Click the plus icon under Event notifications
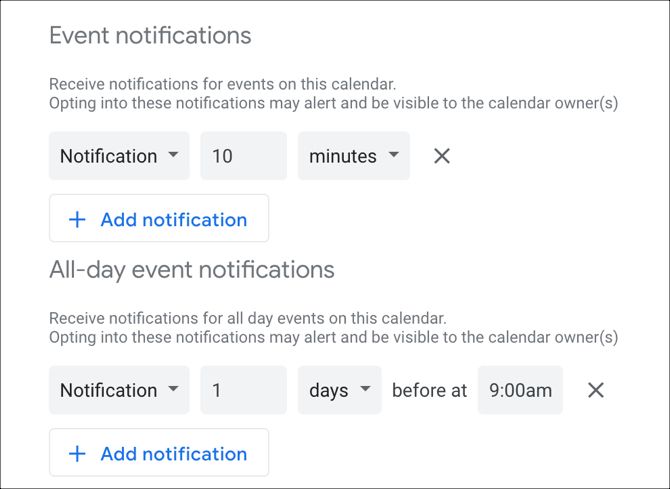The image size is (670, 489). [x=77, y=220]
